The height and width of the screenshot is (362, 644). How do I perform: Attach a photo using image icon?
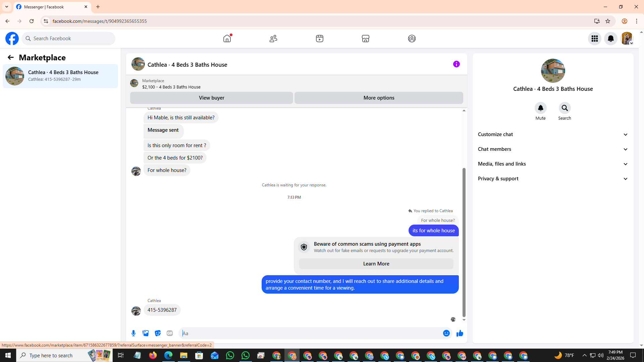pos(146,333)
